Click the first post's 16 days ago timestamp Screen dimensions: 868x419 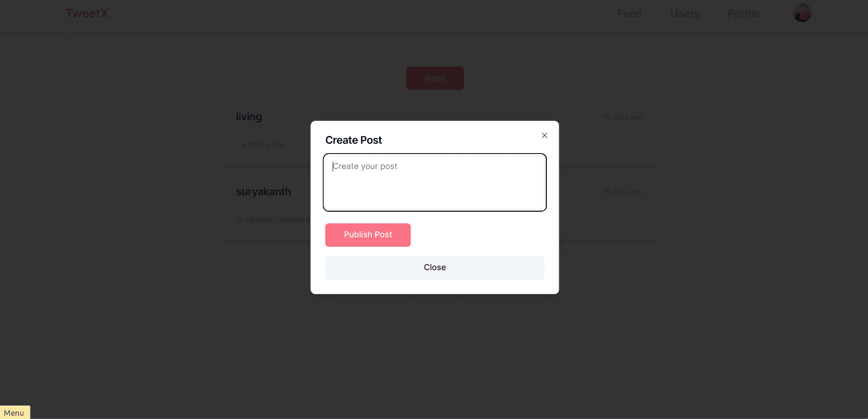click(622, 117)
